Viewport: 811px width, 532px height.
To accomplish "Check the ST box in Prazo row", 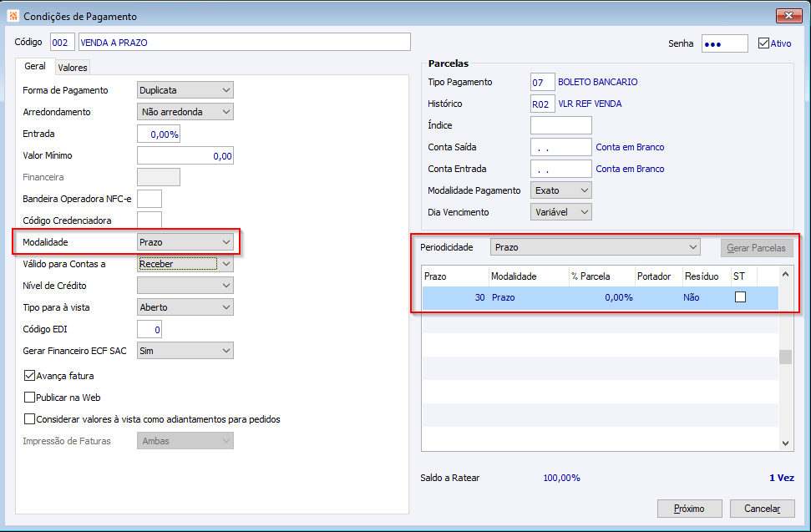I will [740, 297].
